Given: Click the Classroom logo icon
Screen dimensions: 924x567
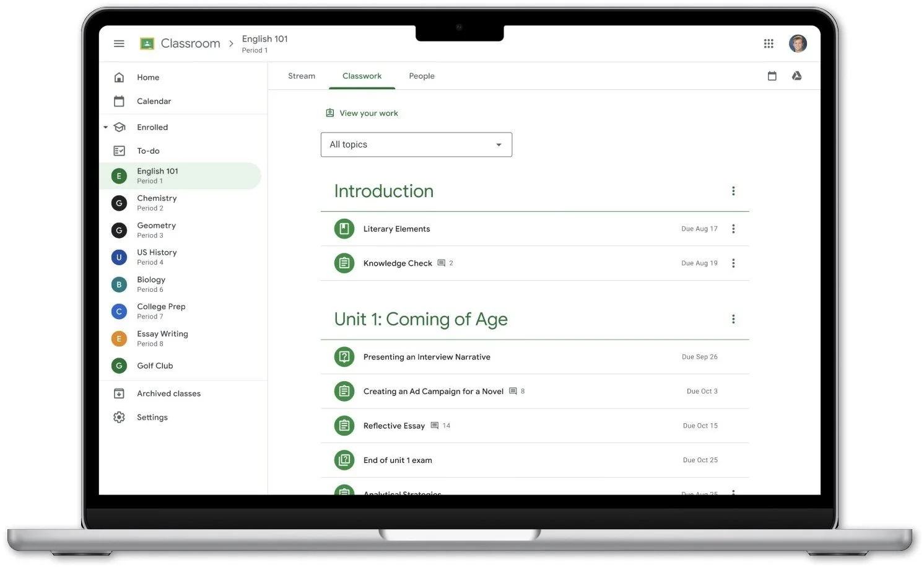Looking at the screenshot, I should [x=147, y=43].
